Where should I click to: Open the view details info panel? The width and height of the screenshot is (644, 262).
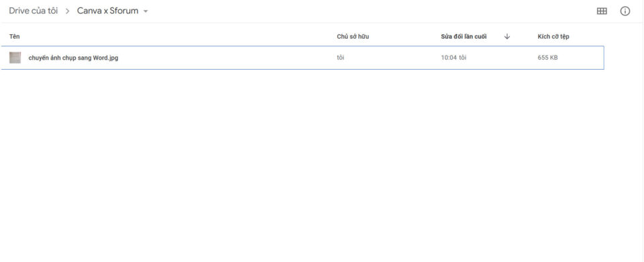click(625, 11)
